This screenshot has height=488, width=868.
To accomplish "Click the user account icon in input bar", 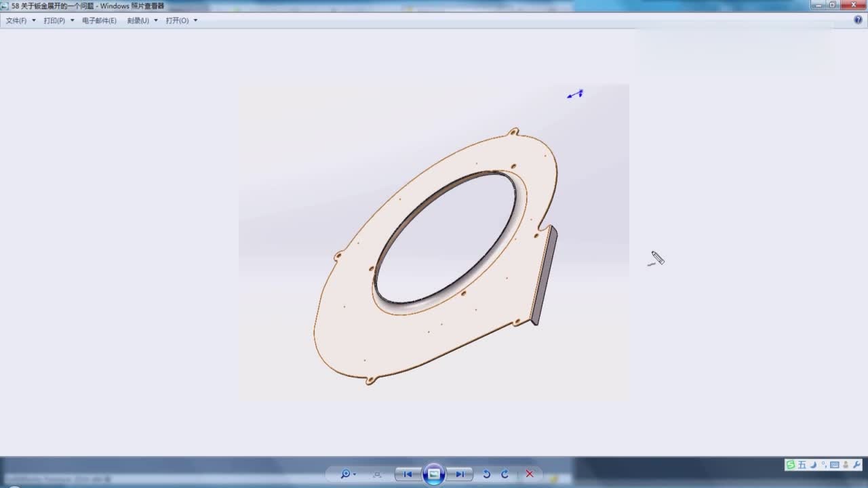I will tap(846, 465).
